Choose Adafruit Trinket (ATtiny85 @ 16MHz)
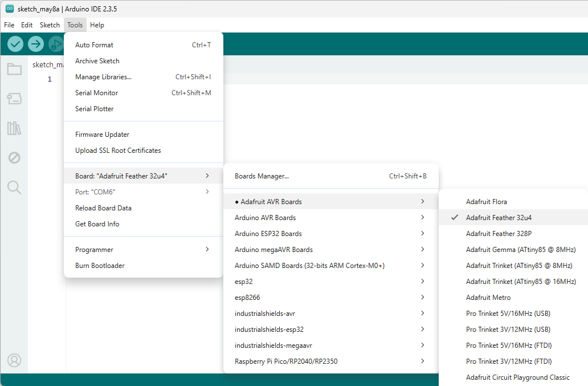Viewport: 588px width, 386px height. coord(513,281)
